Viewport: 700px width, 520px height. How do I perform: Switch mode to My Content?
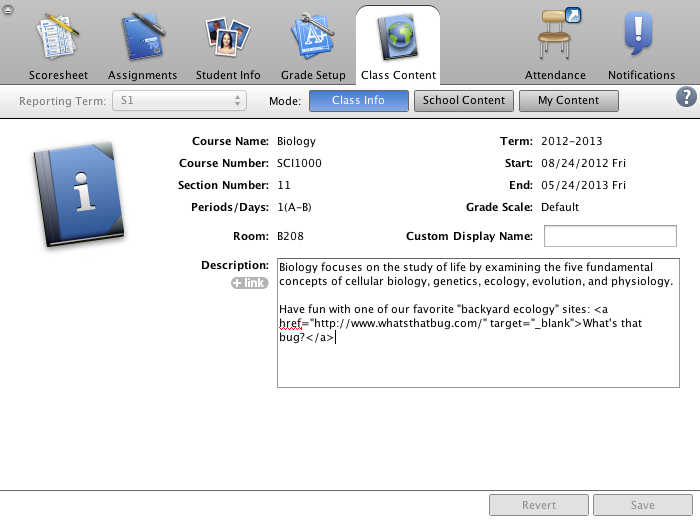[568, 100]
